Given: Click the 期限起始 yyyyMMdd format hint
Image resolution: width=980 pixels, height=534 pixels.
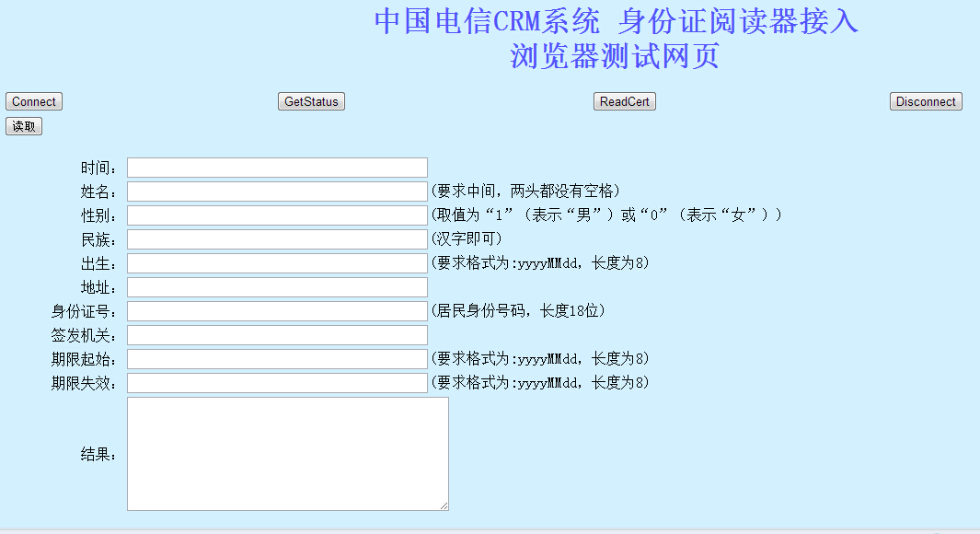Looking at the screenshot, I should point(540,358).
